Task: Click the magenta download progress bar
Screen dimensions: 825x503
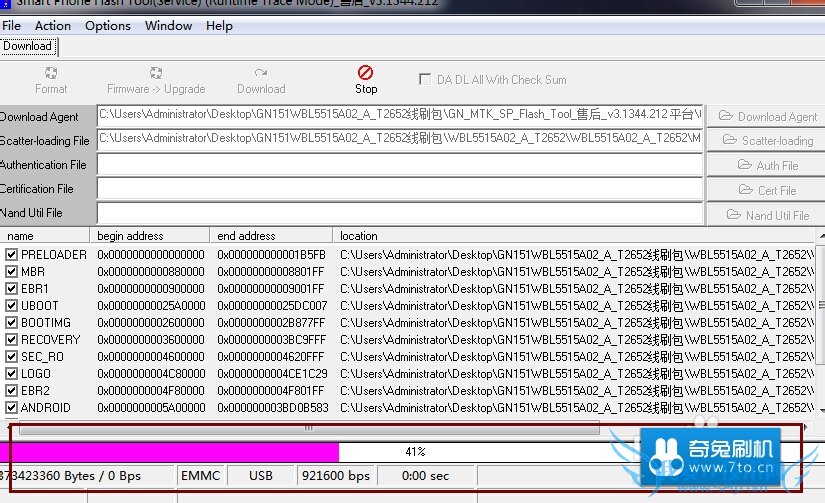Action: [175, 452]
